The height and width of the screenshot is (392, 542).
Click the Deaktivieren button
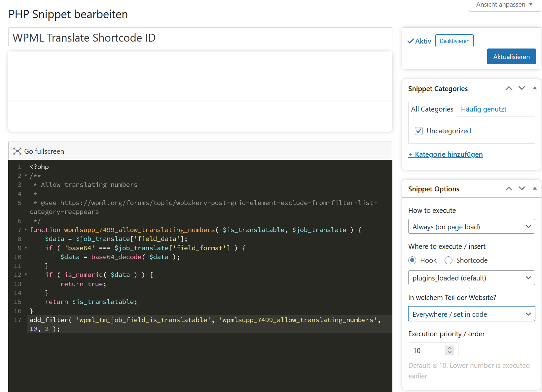tap(454, 41)
